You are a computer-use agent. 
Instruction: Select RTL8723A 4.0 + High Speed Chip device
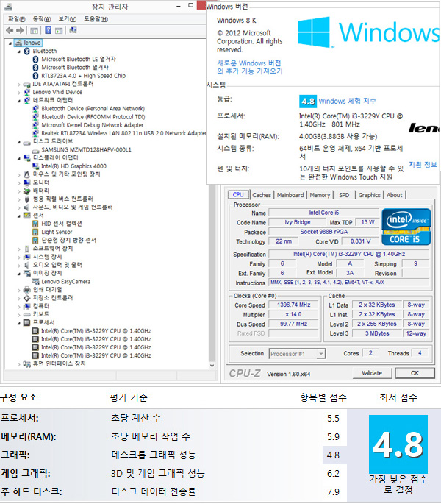(x=84, y=76)
